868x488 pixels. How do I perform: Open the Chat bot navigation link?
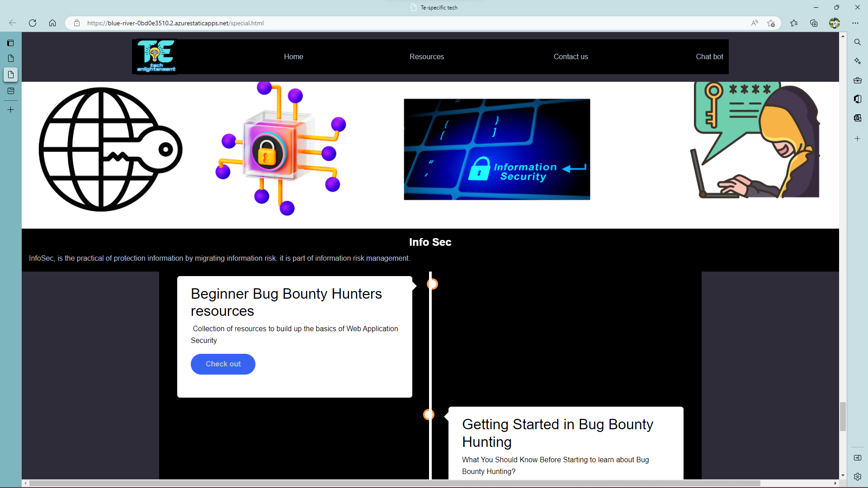point(709,56)
